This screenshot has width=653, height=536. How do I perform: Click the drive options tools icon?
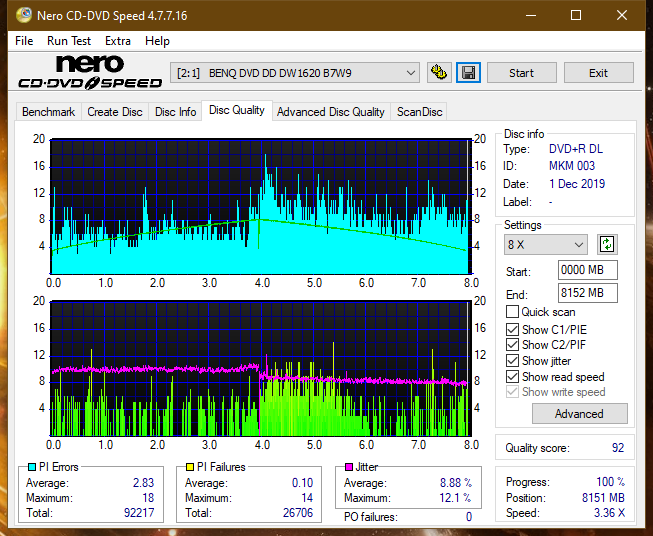(439, 73)
